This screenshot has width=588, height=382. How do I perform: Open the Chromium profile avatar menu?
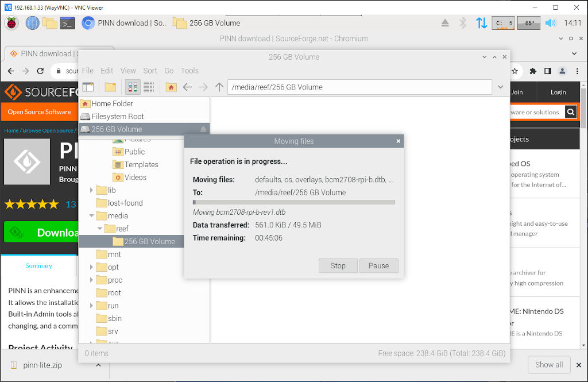pos(562,71)
